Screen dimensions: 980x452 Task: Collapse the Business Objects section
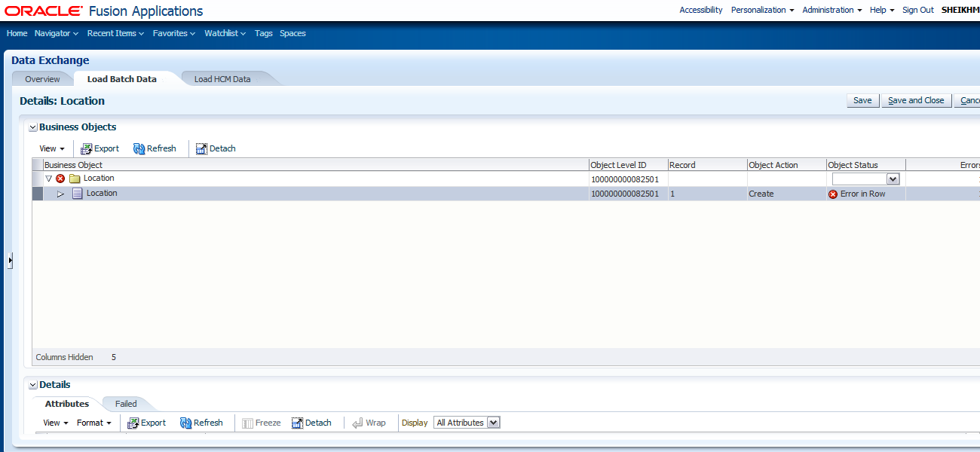pos(32,127)
